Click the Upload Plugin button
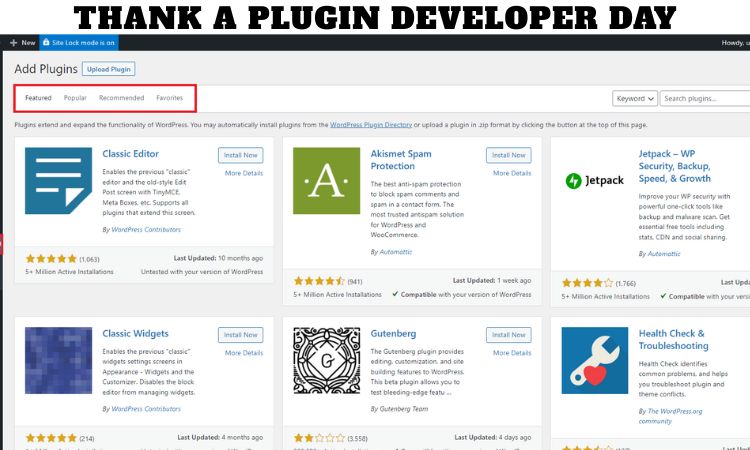750x450 pixels. (109, 69)
